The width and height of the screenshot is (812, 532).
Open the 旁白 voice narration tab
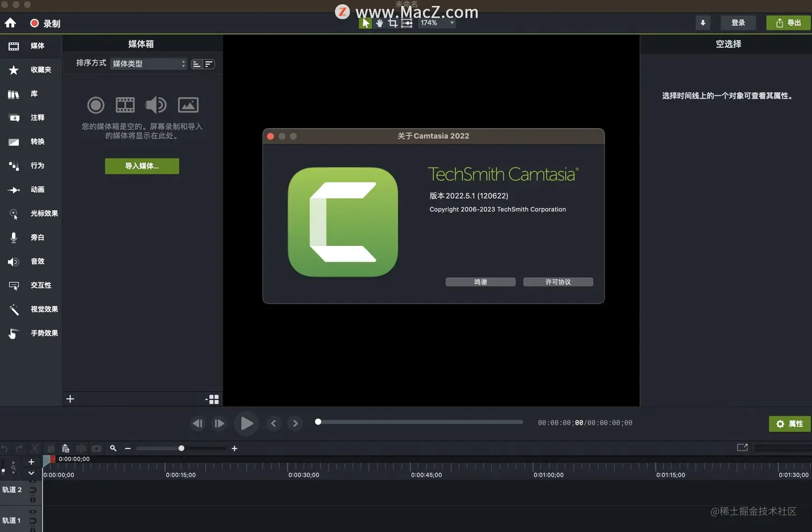pyautogui.click(x=31, y=237)
